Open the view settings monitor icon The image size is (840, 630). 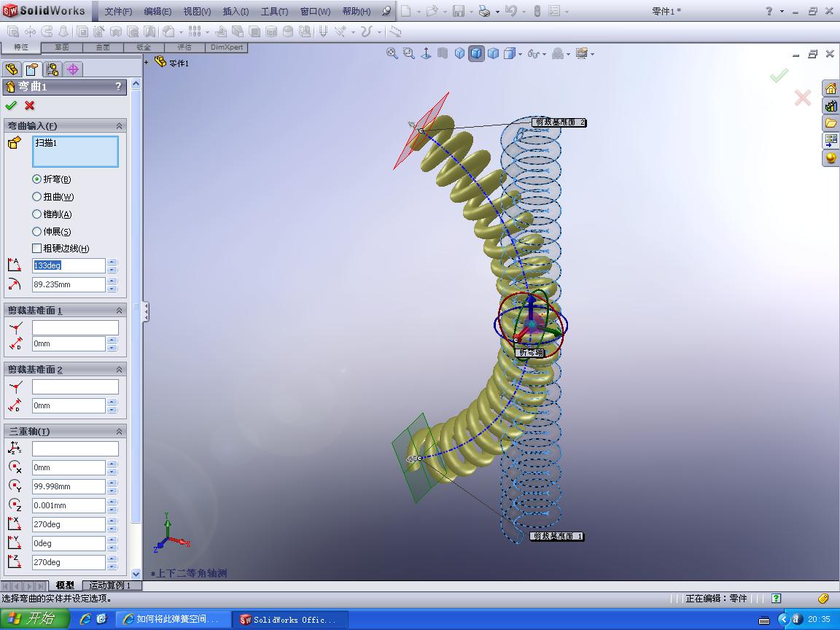582,53
